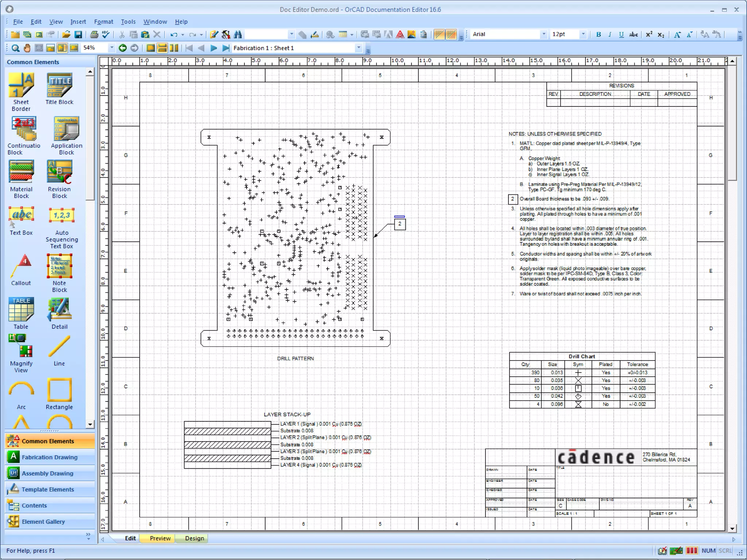Viewport: 747px width, 560px height.
Task: Open the Fabrication 1 : Sheet 1 dropdown
Action: click(x=359, y=48)
